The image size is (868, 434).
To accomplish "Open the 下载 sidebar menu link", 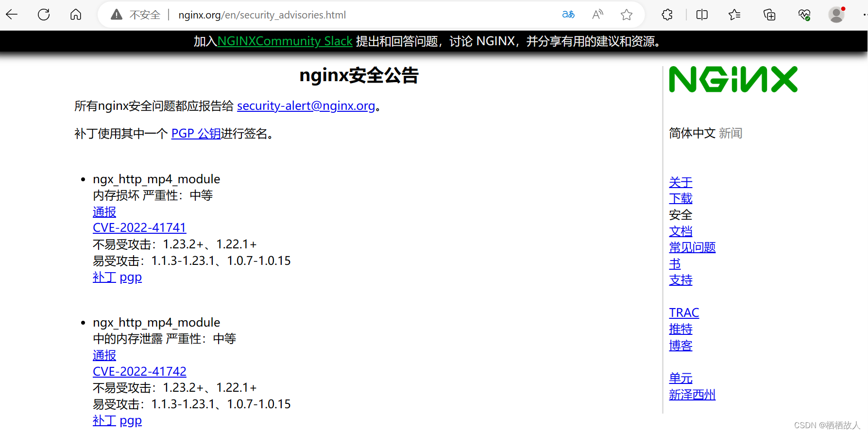I will (x=681, y=199).
